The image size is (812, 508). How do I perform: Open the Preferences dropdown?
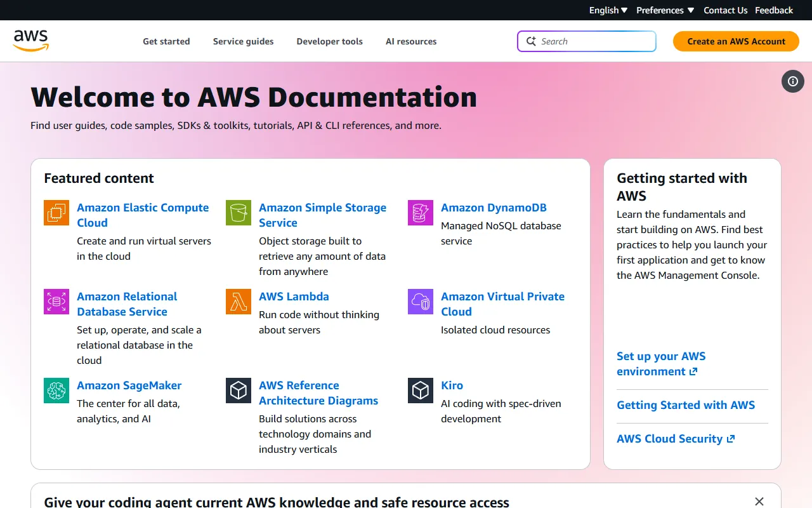click(x=665, y=10)
